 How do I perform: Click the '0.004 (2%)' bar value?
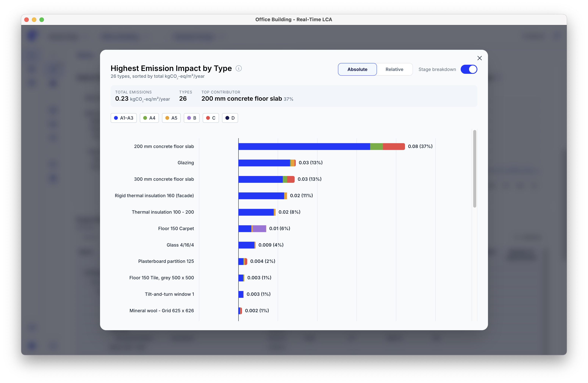[263, 261]
